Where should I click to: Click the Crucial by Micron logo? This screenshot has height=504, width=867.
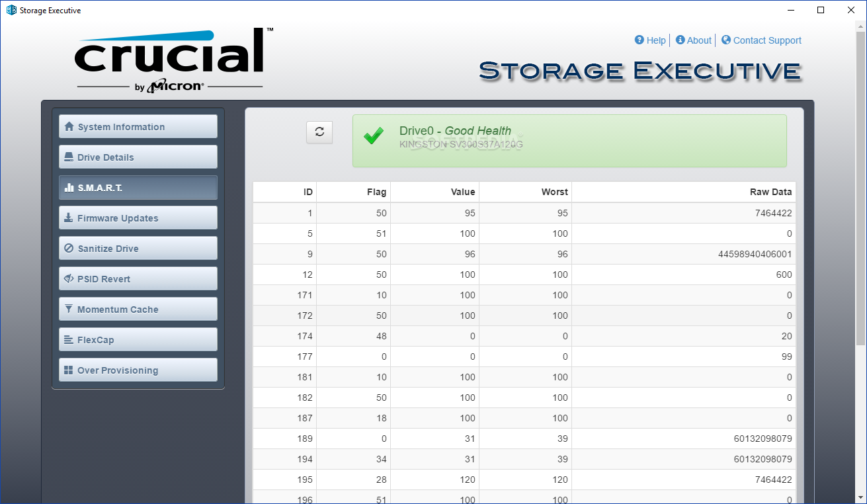pyautogui.click(x=173, y=60)
